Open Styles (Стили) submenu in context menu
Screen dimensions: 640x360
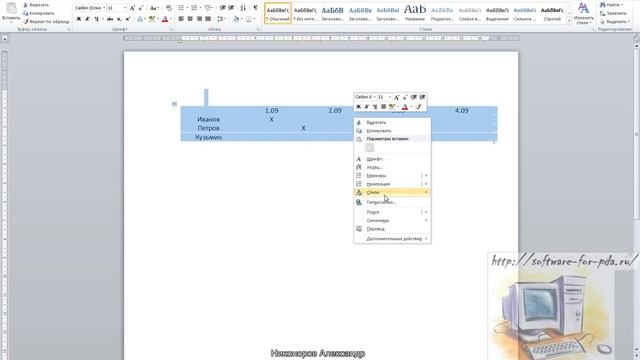tap(392, 192)
